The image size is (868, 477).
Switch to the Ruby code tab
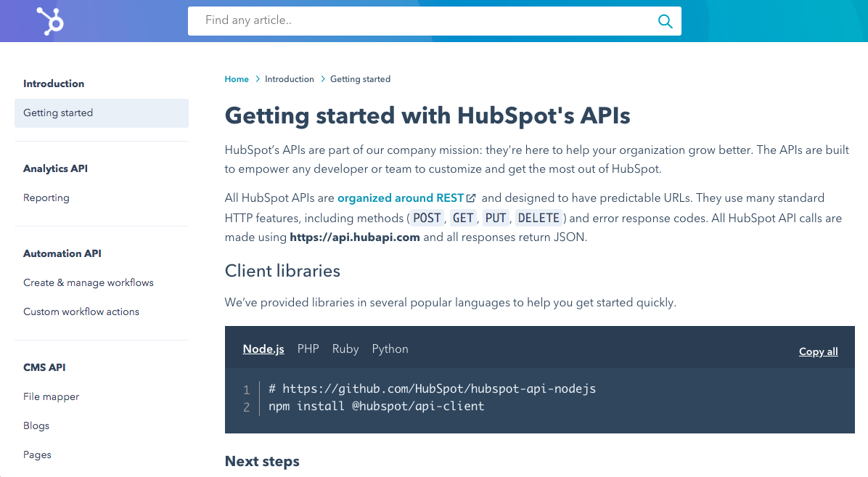click(345, 349)
